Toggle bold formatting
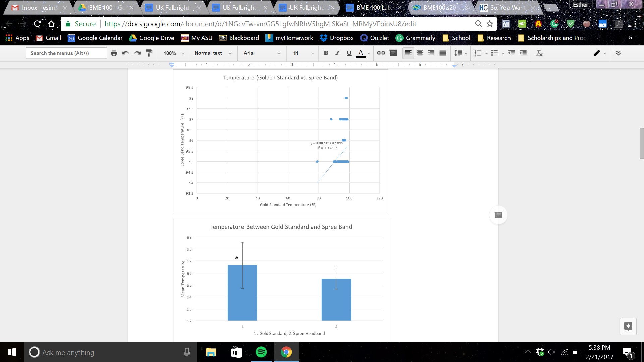This screenshot has height=362, width=644. pos(326,53)
